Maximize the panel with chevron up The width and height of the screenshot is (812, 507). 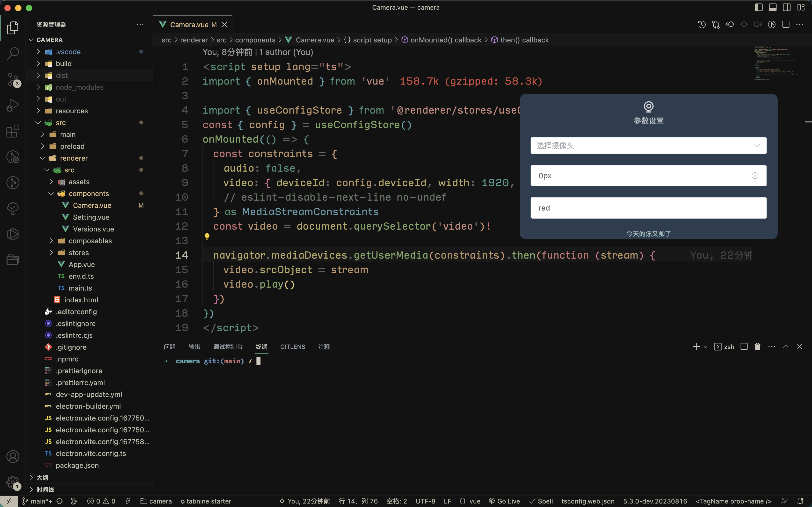(x=785, y=346)
